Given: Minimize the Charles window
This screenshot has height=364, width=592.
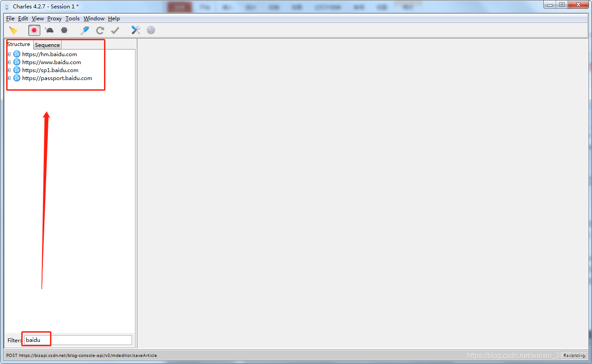Looking at the screenshot, I should click(x=550, y=5).
